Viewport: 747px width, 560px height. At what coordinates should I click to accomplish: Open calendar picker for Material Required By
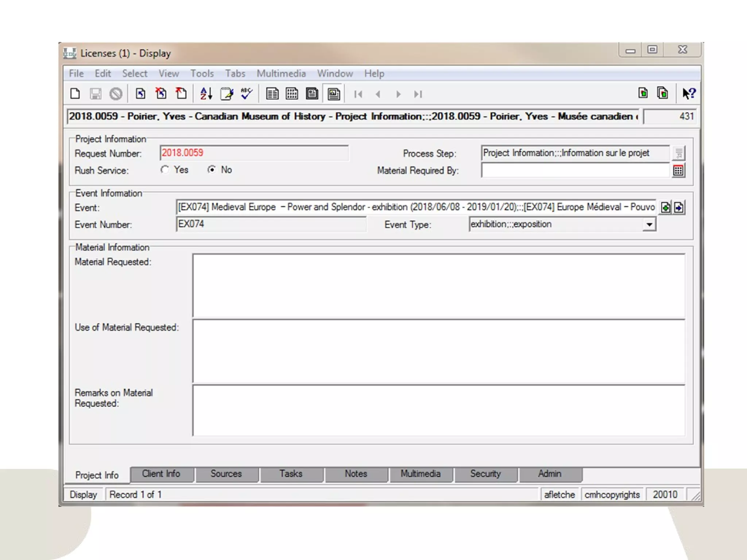click(x=678, y=170)
